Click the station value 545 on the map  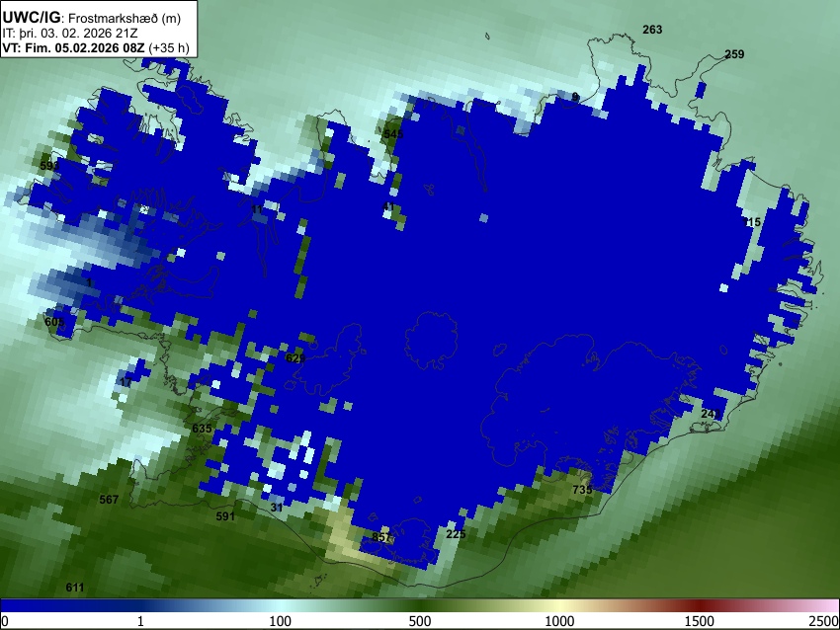(x=392, y=134)
